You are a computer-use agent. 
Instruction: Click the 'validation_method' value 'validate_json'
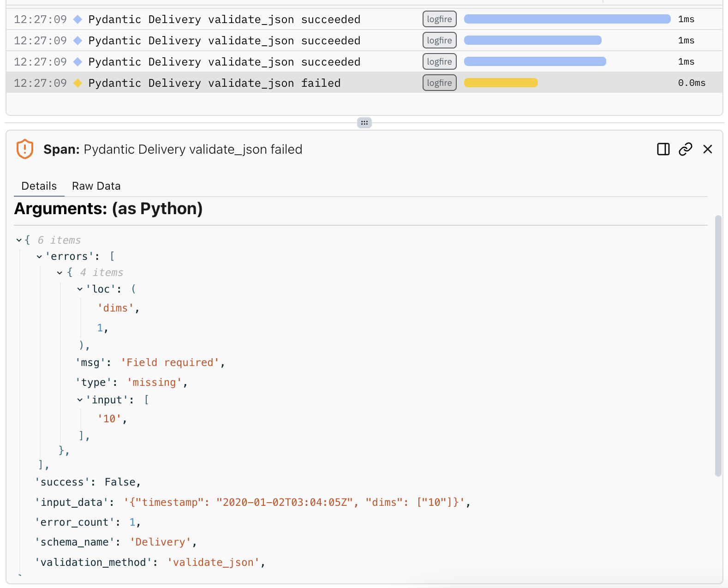point(214,563)
